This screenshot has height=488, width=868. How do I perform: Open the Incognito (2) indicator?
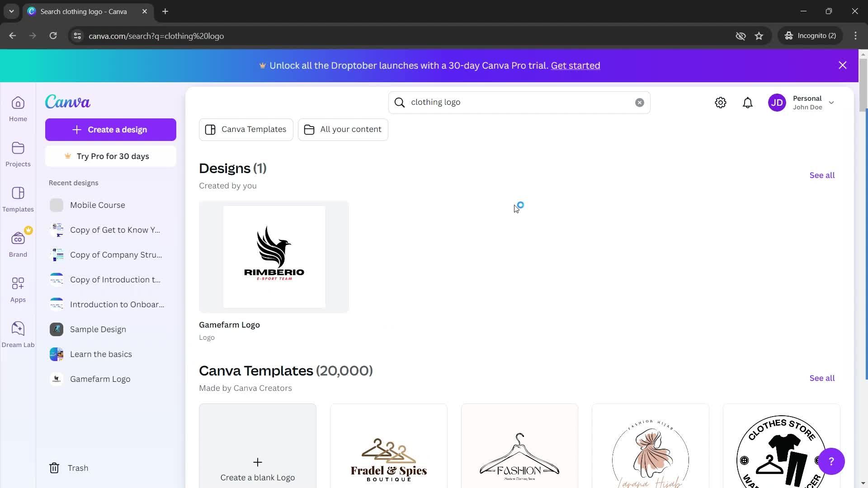pos(810,36)
